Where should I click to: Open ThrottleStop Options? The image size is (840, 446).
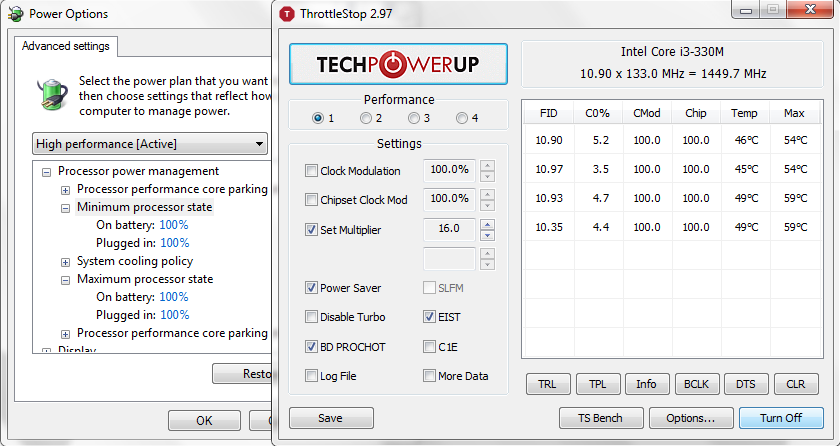coord(691,418)
